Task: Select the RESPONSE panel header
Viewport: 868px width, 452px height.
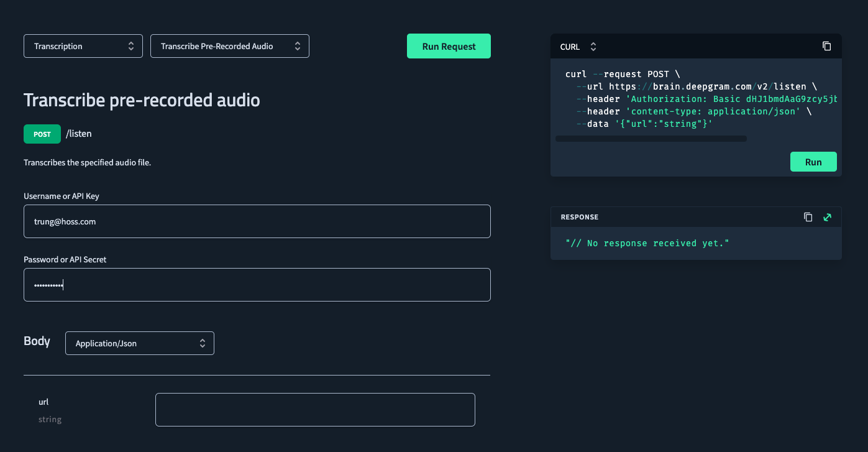Action: (x=579, y=217)
